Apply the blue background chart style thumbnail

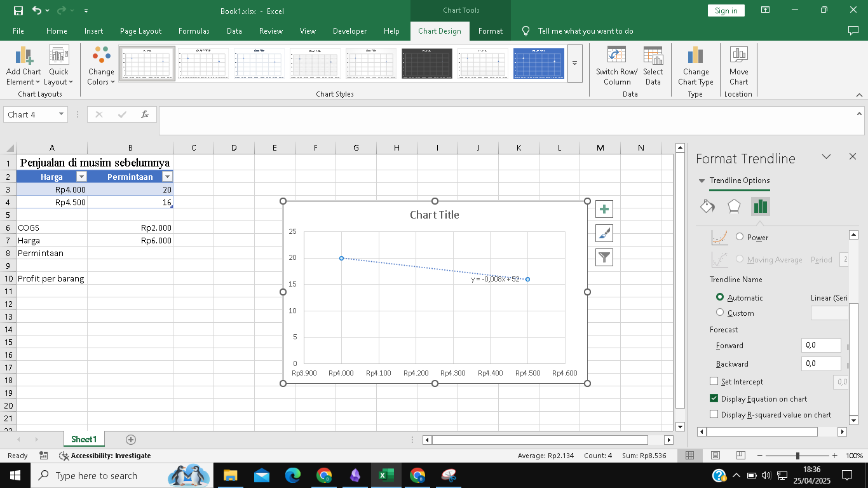point(539,64)
